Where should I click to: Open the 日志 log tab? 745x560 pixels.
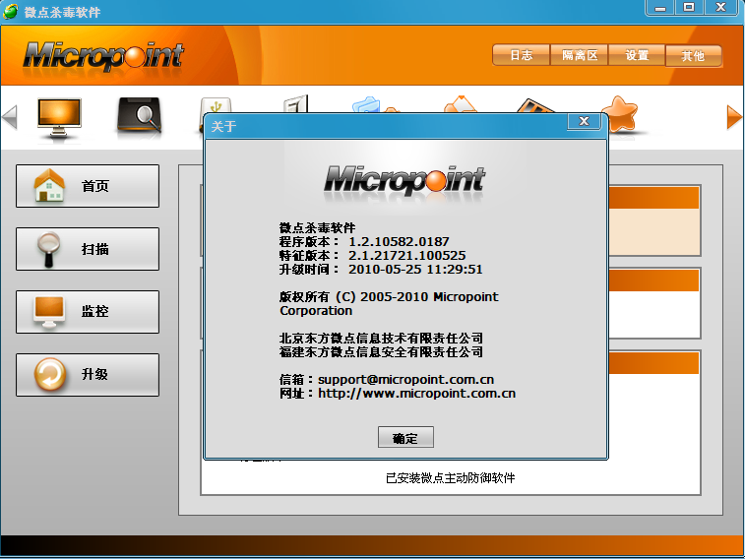(x=522, y=55)
